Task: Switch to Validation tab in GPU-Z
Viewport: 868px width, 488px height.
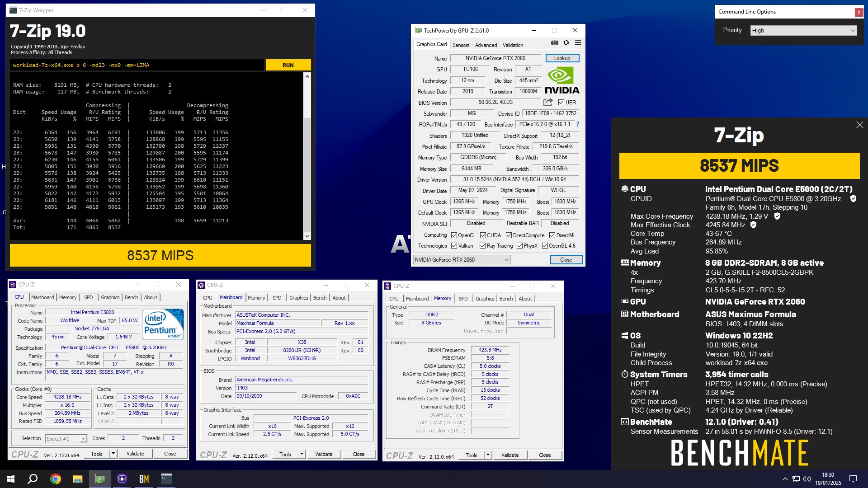Action: tap(513, 45)
